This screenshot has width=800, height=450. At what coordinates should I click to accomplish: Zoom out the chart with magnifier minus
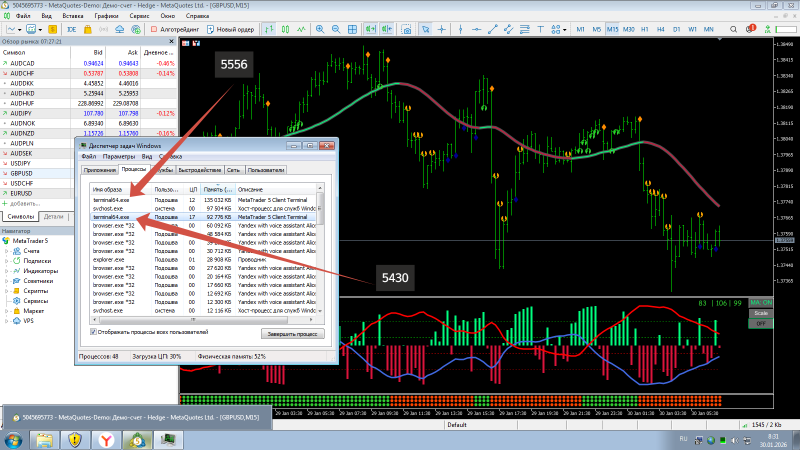pyautogui.click(x=336, y=30)
